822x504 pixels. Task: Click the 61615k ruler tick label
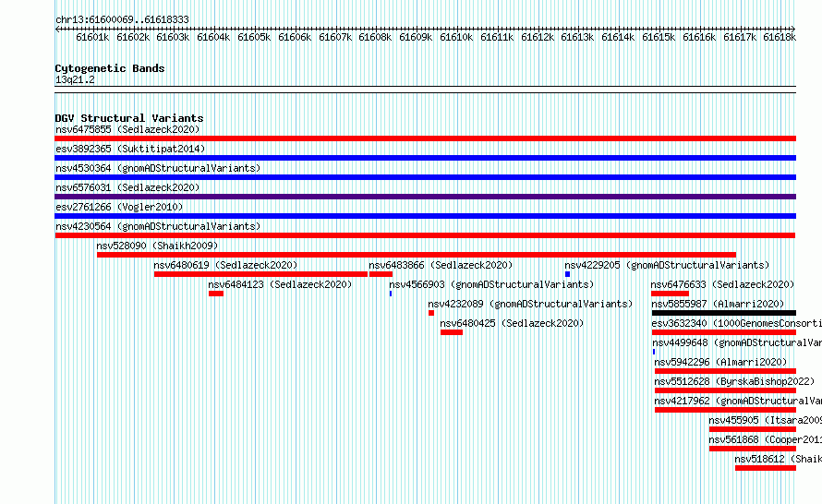(659, 37)
